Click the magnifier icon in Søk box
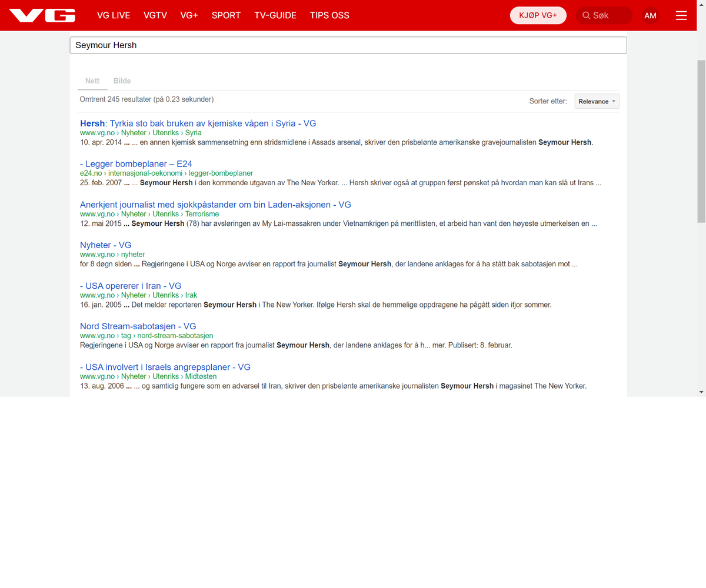 586,15
